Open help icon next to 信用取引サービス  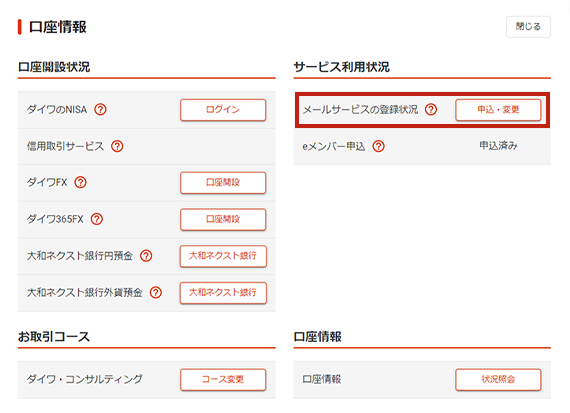click(x=117, y=146)
